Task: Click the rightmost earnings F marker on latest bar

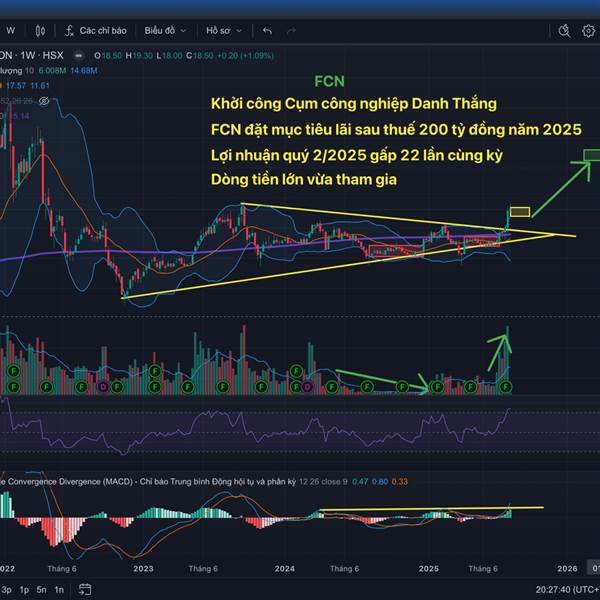Action: pyautogui.click(x=506, y=387)
